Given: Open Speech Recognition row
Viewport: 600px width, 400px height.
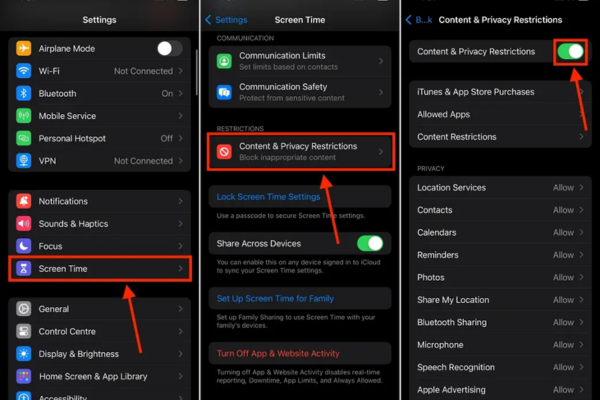Looking at the screenshot, I should point(500,367).
